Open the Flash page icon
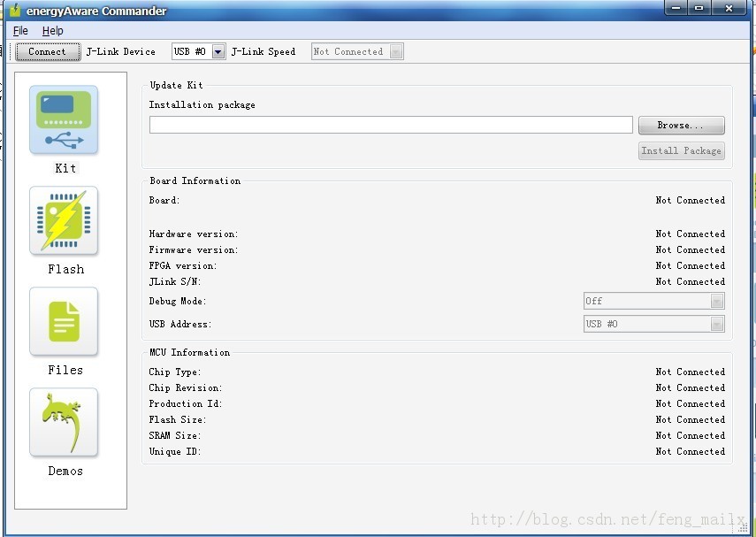 click(x=64, y=220)
